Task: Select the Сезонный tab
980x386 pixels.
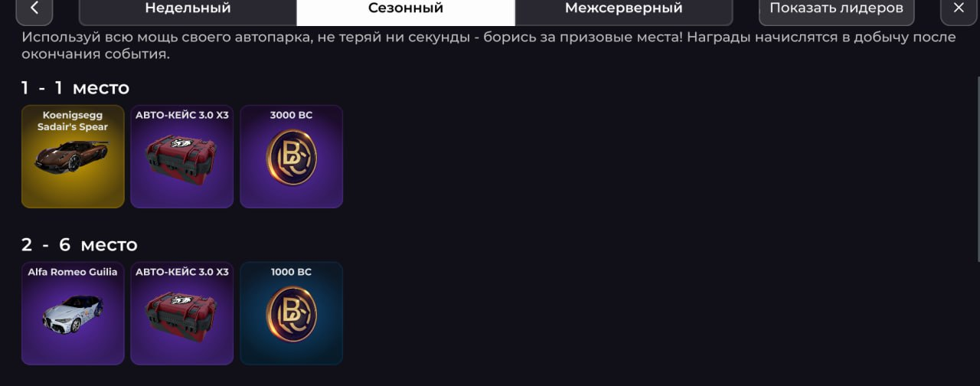Action: pos(406,9)
